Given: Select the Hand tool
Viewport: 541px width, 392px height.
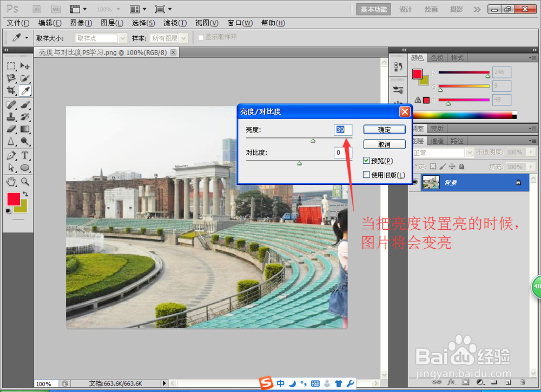Looking at the screenshot, I should 11,181.
